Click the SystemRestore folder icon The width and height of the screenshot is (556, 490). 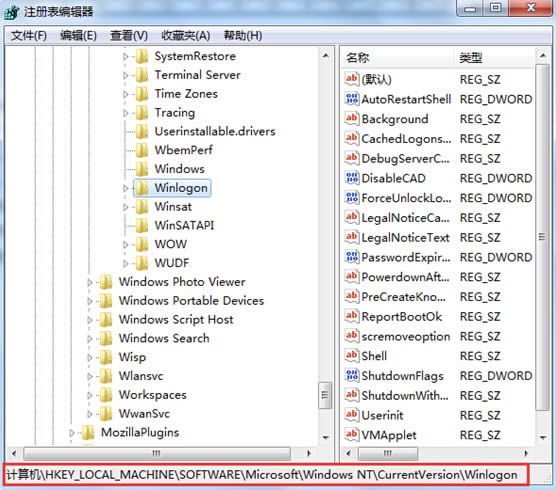tap(142, 56)
